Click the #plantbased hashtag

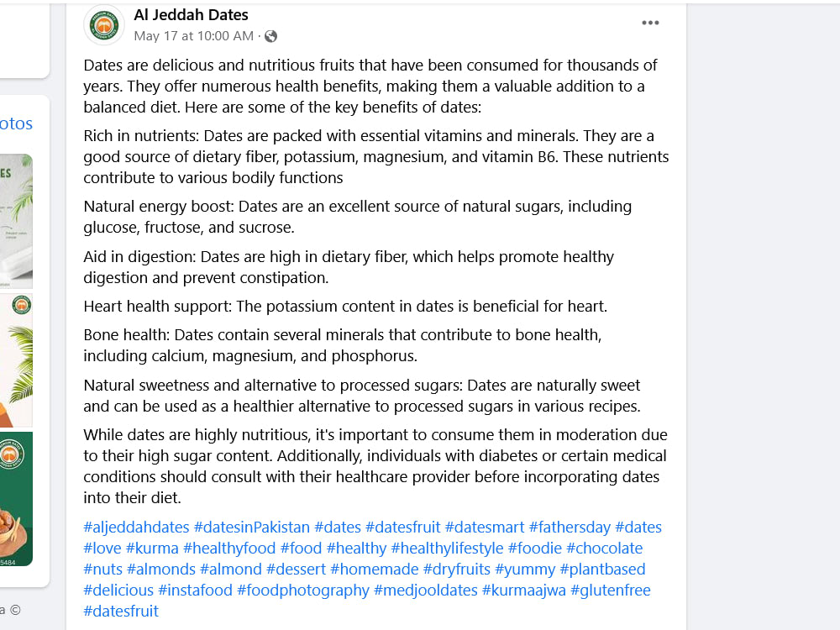click(602, 569)
